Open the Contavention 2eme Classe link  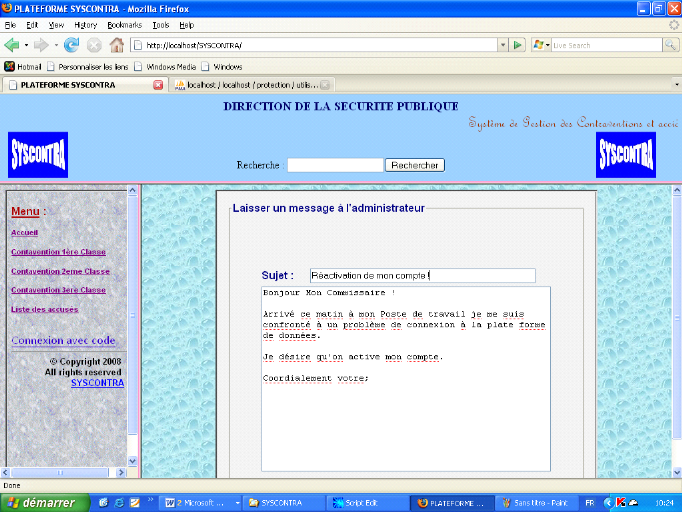(x=60, y=271)
